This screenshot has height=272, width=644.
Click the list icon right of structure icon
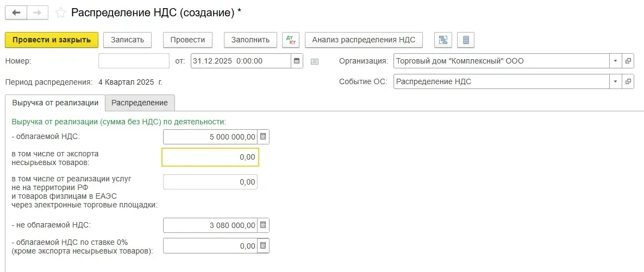(x=466, y=40)
